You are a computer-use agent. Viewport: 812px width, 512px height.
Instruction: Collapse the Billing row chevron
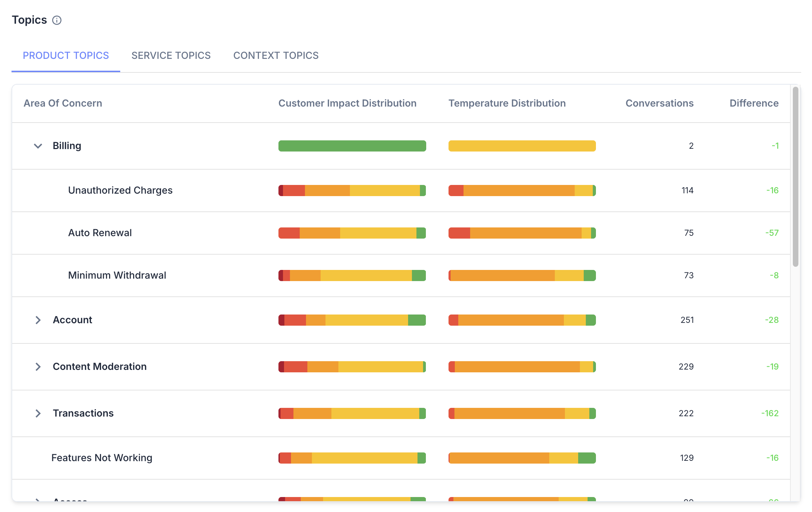[x=38, y=146]
